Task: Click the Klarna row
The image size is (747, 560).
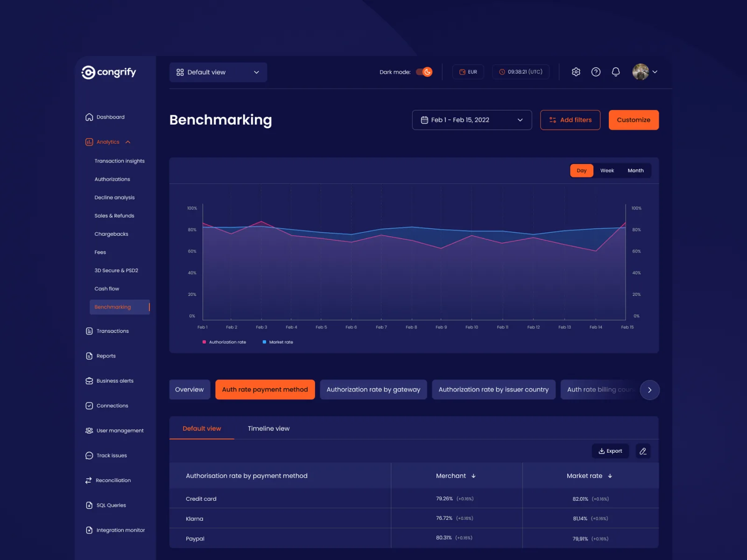Action: click(x=414, y=518)
